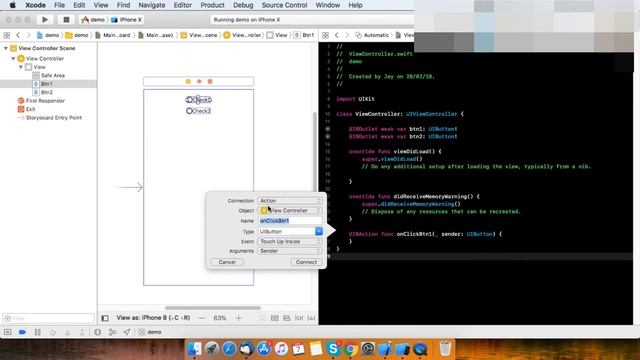Open the Arguments dropdown set to Sender
The width and height of the screenshot is (640, 360).
coord(290,251)
